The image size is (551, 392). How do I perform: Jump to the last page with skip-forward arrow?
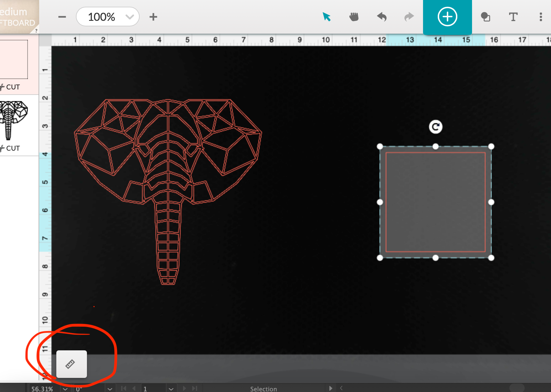click(195, 388)
